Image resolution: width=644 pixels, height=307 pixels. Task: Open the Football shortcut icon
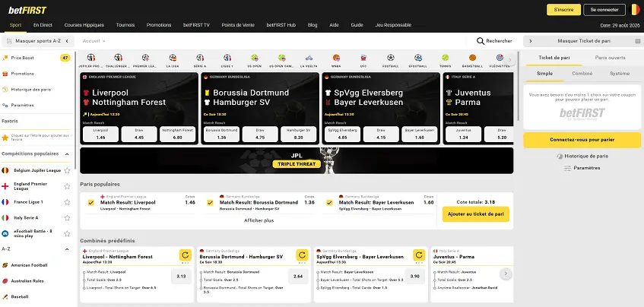coord(391,58)
